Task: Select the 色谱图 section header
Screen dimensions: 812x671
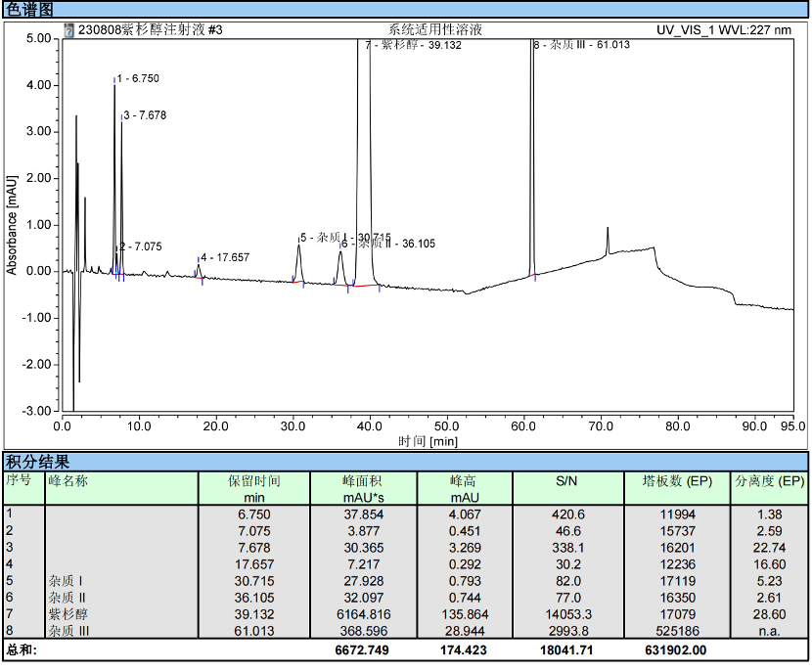Action: (x=27, y=9)
